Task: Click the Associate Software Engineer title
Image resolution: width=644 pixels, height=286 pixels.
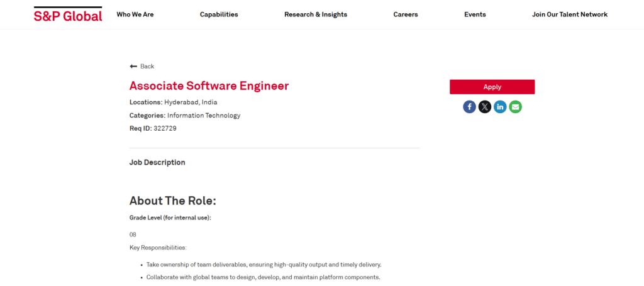Action: [209, 85]
